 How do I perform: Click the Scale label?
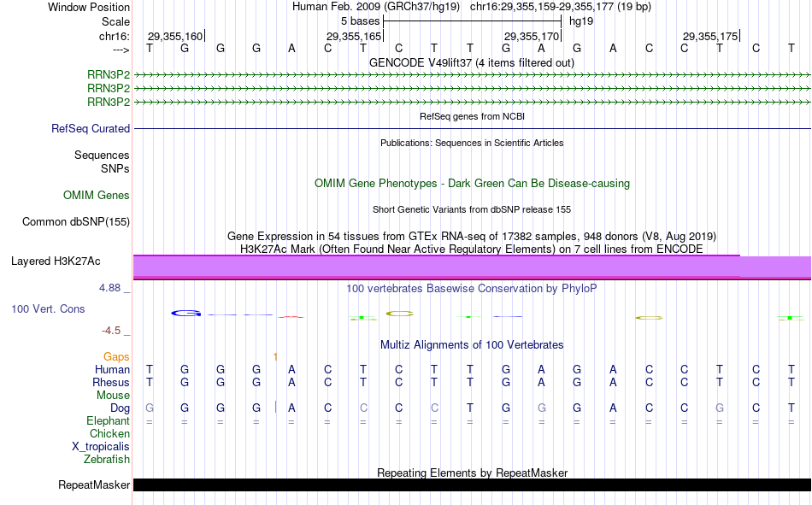pos(115,21)
